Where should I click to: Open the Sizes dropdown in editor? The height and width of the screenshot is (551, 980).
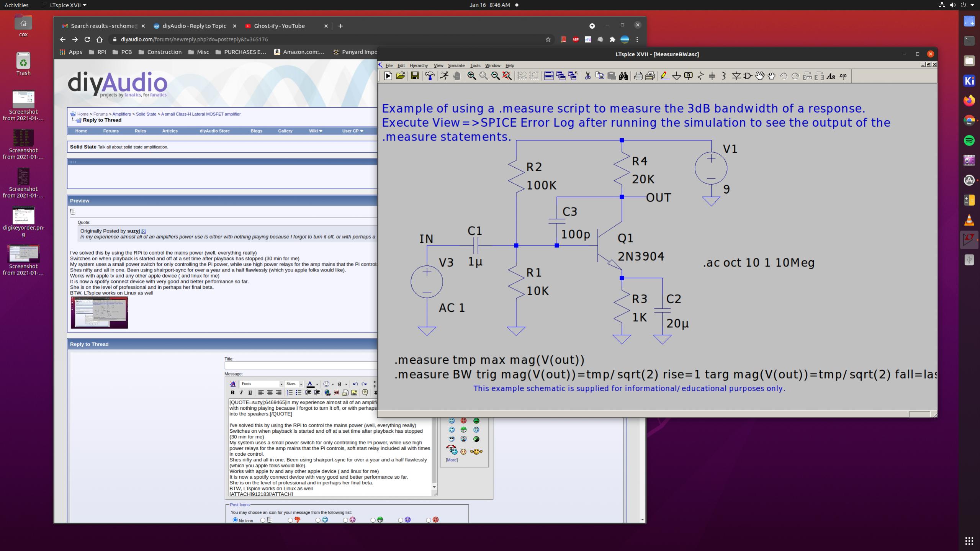(294, 384)
